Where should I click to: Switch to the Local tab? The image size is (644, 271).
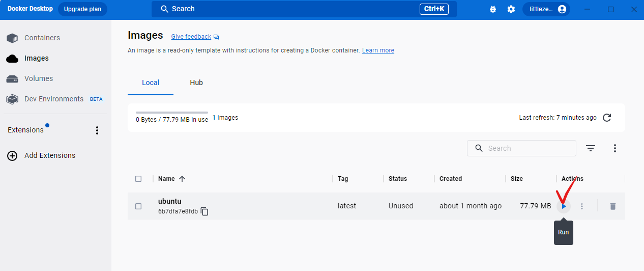(151, 83)
